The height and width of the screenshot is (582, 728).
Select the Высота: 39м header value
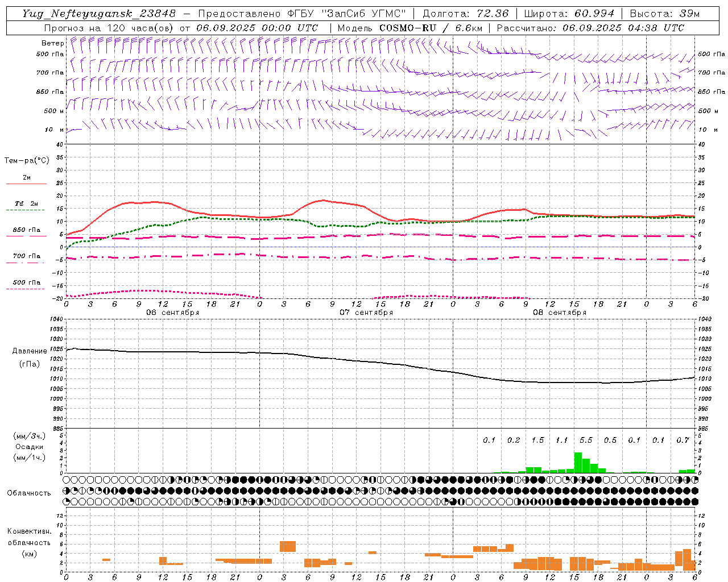pyautogui.click(x=664, y=14)
